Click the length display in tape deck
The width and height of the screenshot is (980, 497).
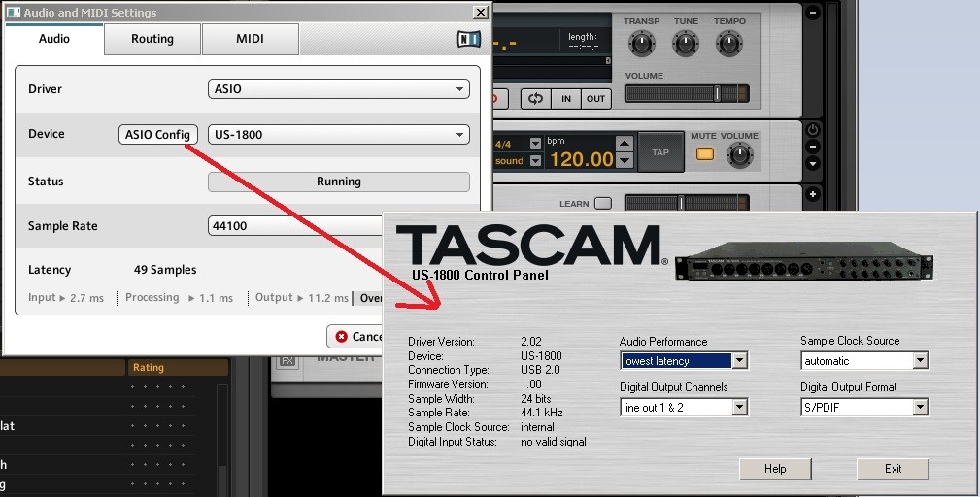(583, 41)
